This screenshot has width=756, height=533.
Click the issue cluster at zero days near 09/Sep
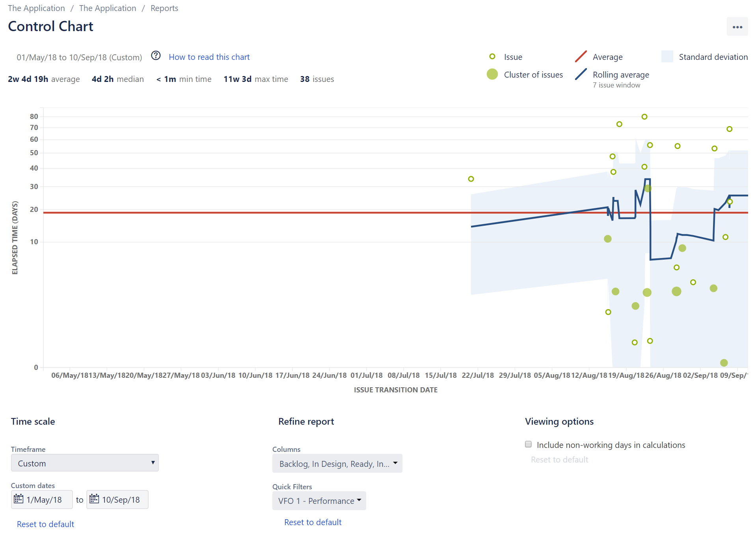point(724,362)
